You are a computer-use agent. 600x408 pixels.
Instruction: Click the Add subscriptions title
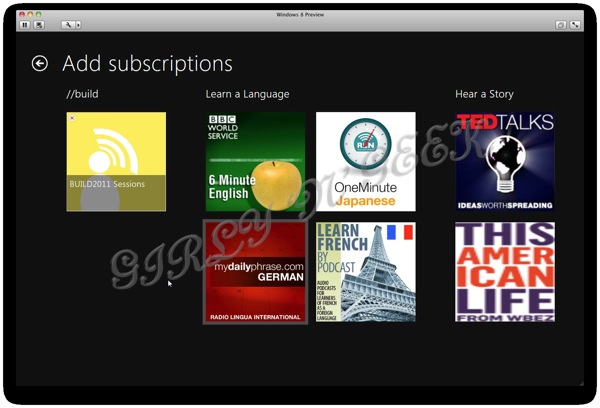pos(148,64)
